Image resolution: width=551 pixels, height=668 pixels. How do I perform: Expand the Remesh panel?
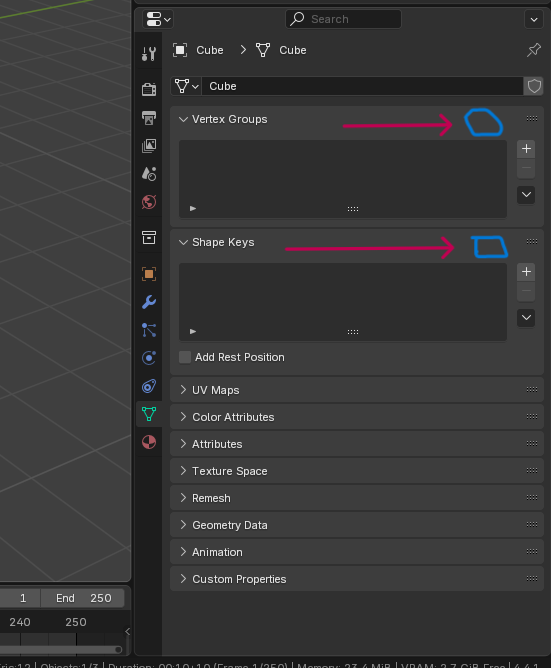click(183, 498)
